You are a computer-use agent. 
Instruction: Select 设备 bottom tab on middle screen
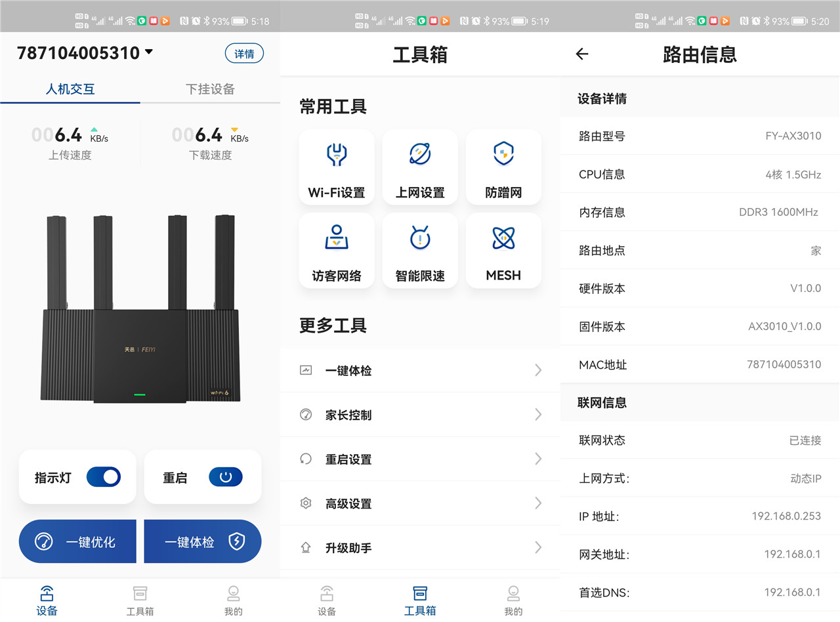point(327,601)
